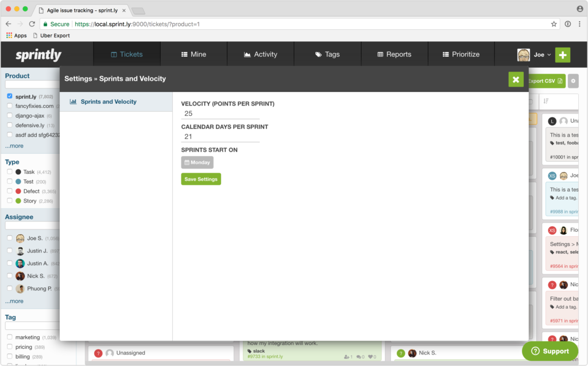The width and height of the screenshot is (588, 366).
Task: Click the green plus button to add an item
Action: [x=562, y=54]
